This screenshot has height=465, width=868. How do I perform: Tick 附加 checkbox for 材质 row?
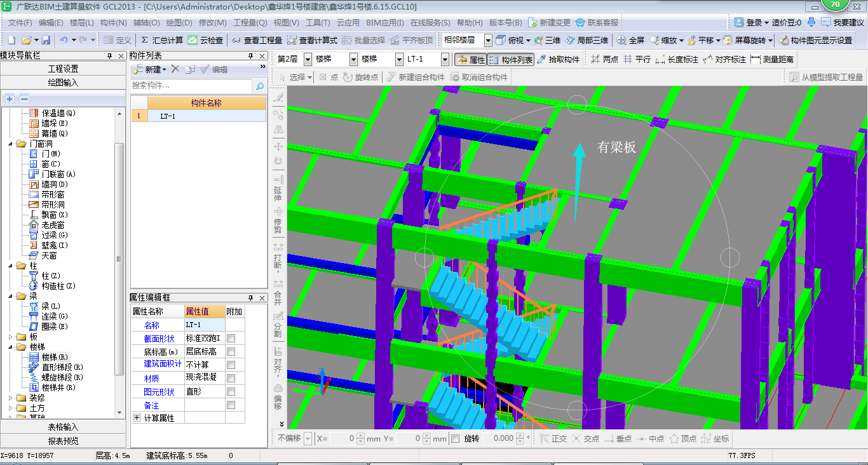pos(231,379)
